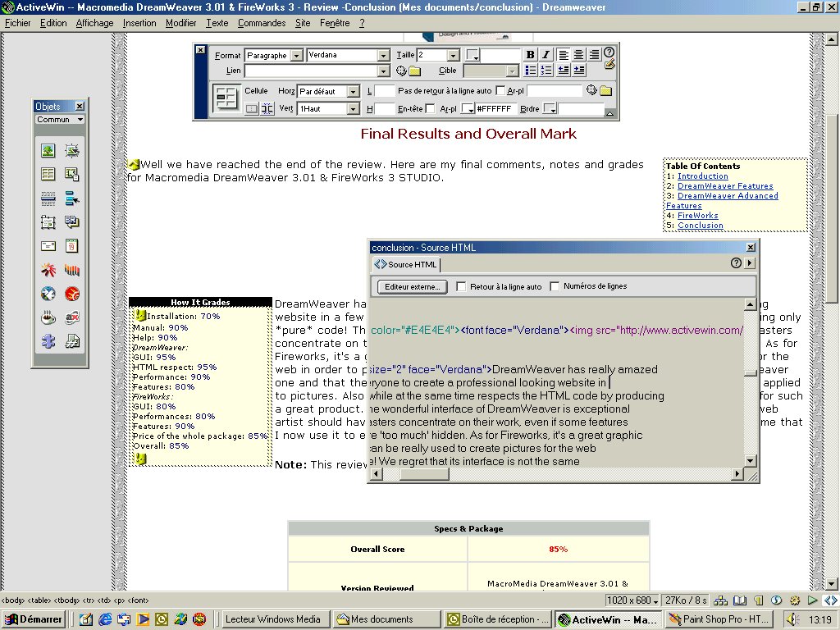Open the Library from status launcher
The width and height of the screenshot is (840, 630).
[740, 600]
